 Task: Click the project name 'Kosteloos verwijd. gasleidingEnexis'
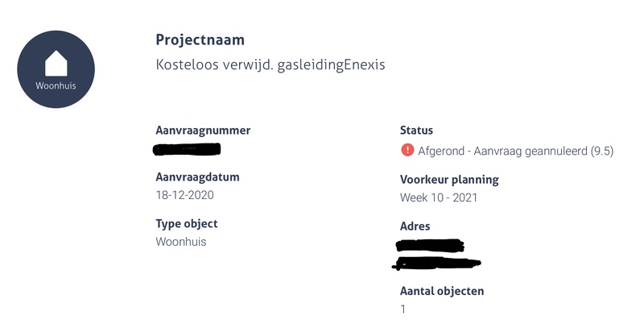pos(270,64)
